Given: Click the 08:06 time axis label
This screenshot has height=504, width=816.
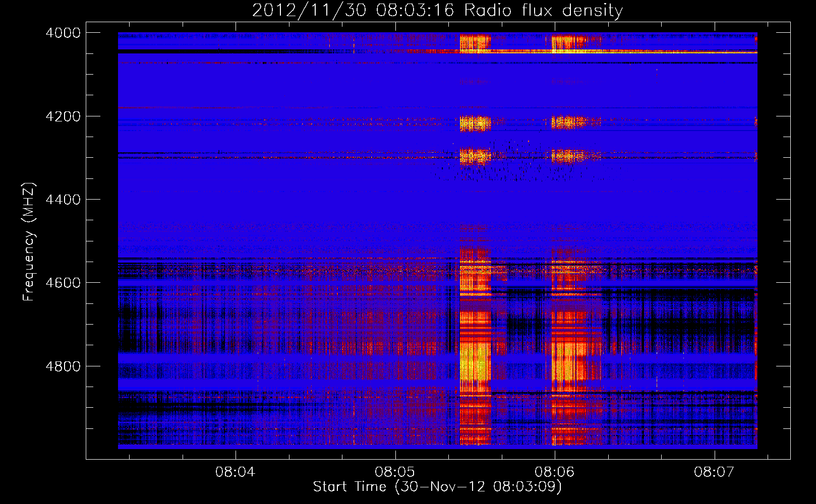Looking at the screenshot, I should [x=555, y=472].
